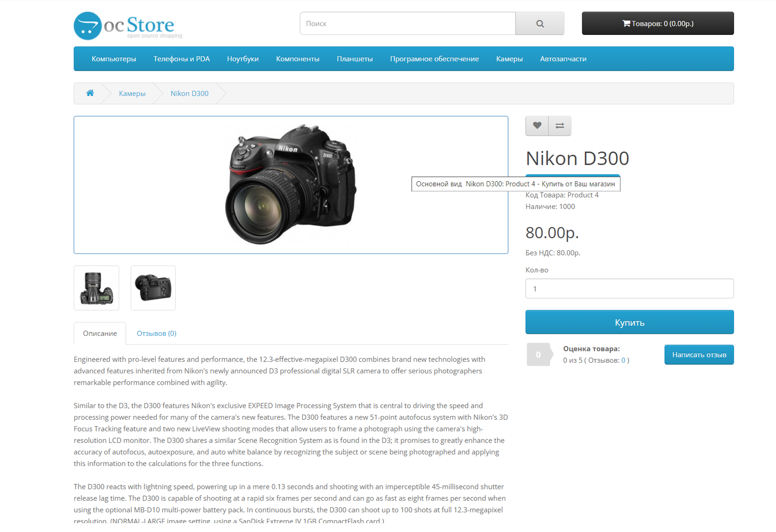Click the Кол-во quantity field
This screenshot has width=776, height=532.
(629, 289)
